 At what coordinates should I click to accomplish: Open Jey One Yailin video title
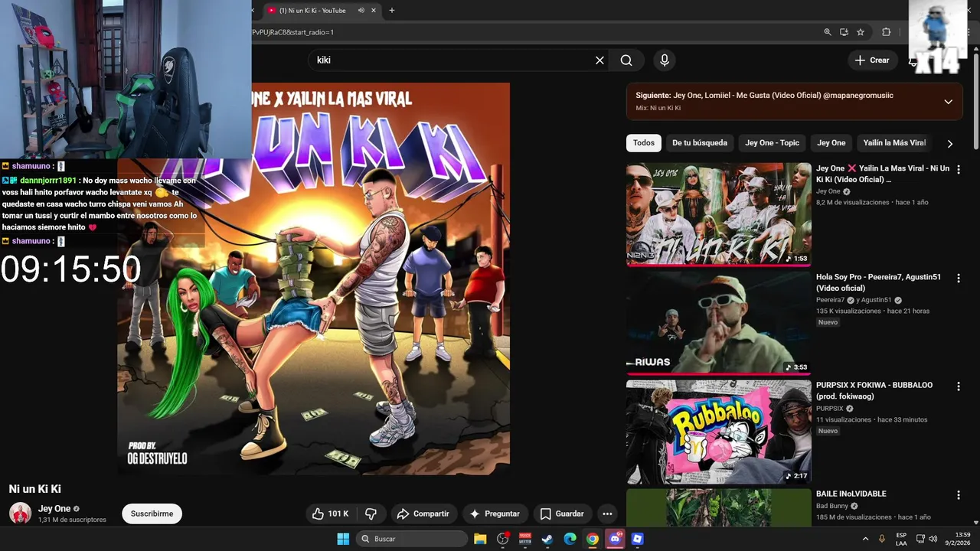[883, 174]
